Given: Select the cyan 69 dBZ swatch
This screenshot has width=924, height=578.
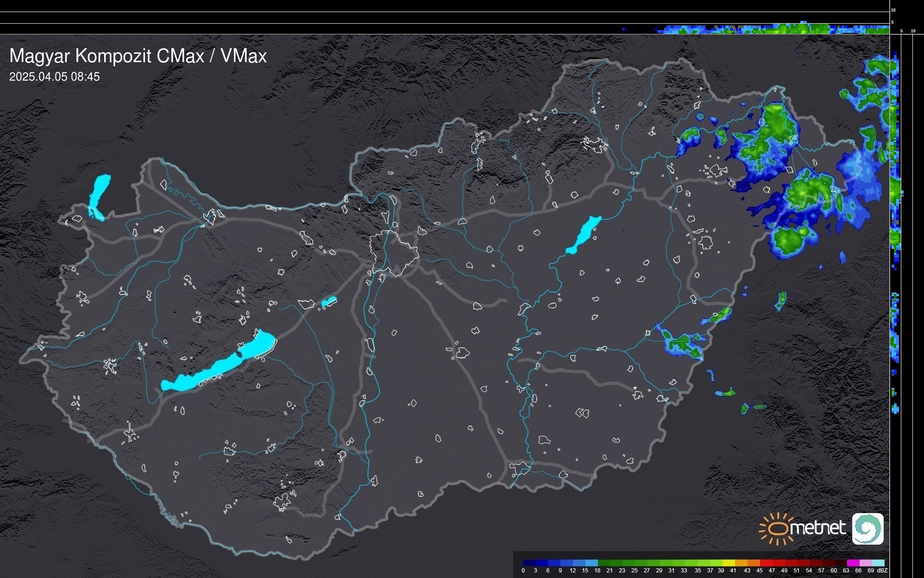Looking at the screenshot, I should tap(878, 563).
